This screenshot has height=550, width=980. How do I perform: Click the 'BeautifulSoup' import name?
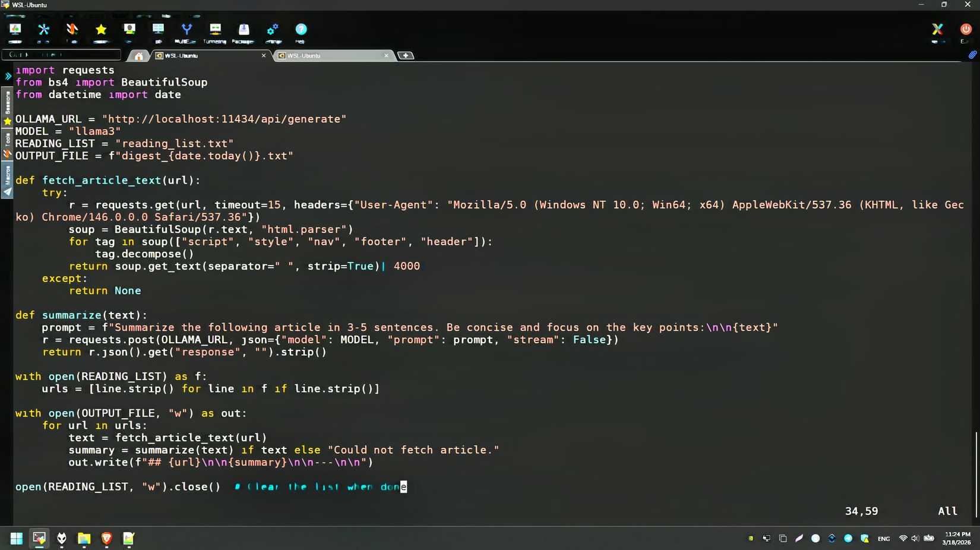(x=165, y=83)
